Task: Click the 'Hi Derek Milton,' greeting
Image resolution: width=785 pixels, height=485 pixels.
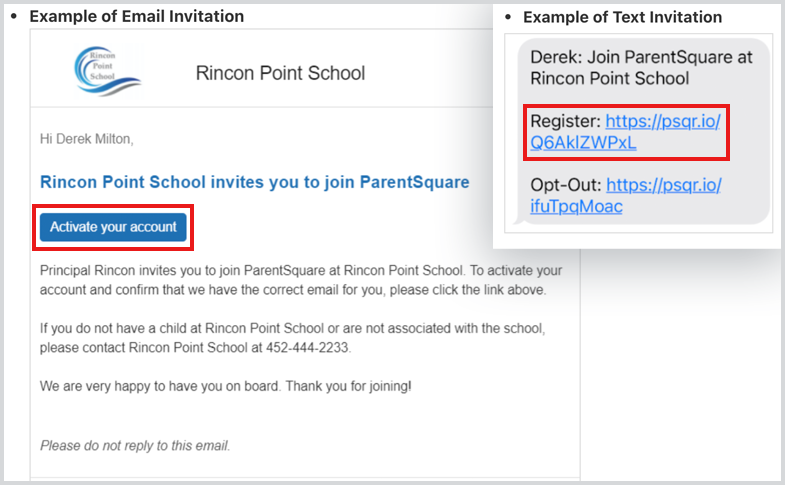Action: (x=87, y=139)
